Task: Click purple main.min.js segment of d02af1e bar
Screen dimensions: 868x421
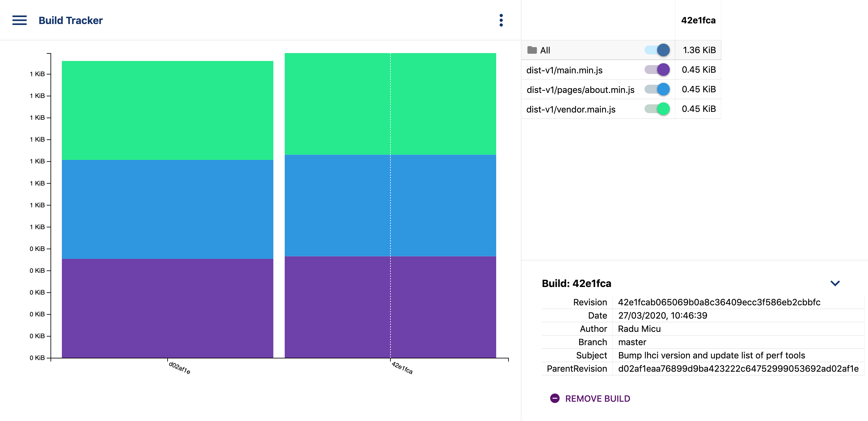Action: coord(168,308)
